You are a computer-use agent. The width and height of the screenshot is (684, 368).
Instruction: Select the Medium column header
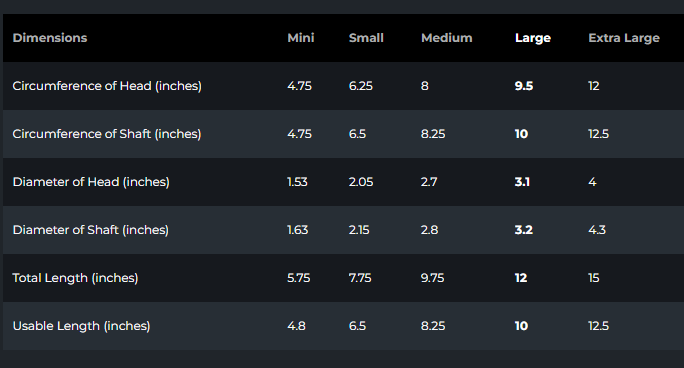(446, 38)
